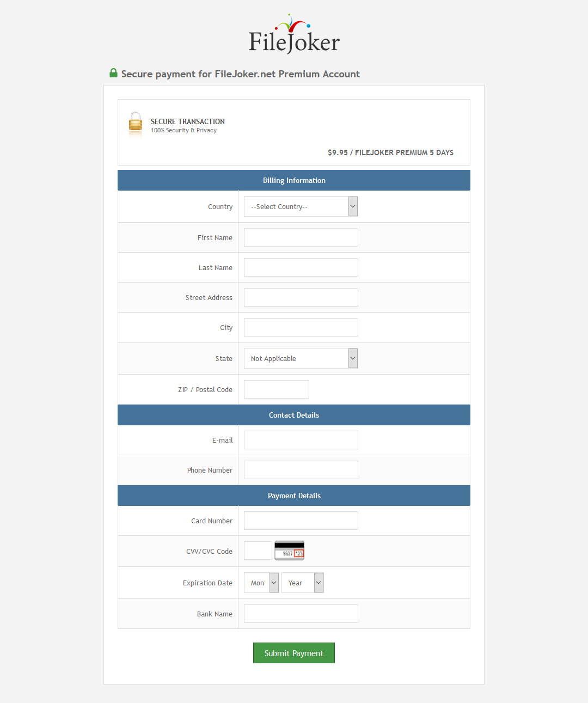Click the Secure payment for FileJoker.net heading
Viewport: 588px width, 703px height.
(x=240, y=74)
